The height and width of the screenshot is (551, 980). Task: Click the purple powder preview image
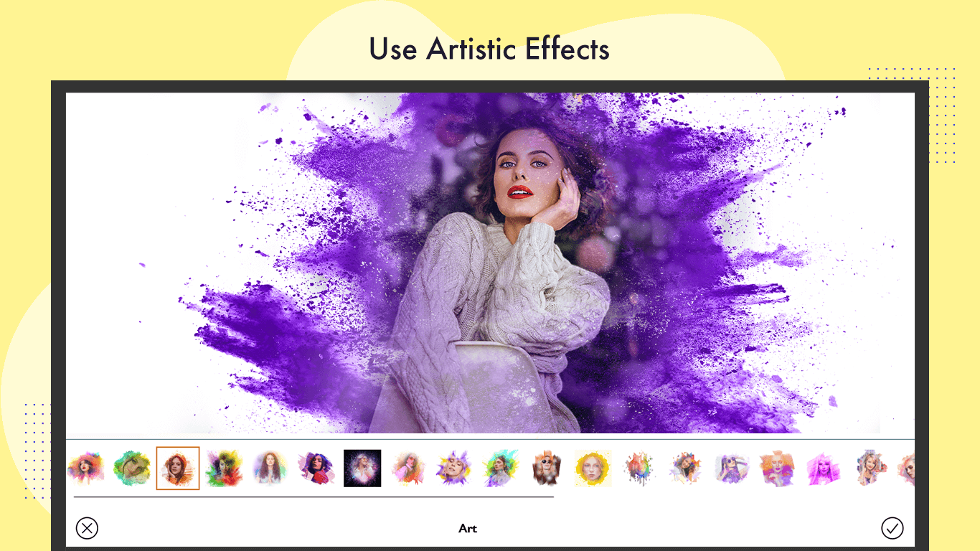[x=490, y=263]
